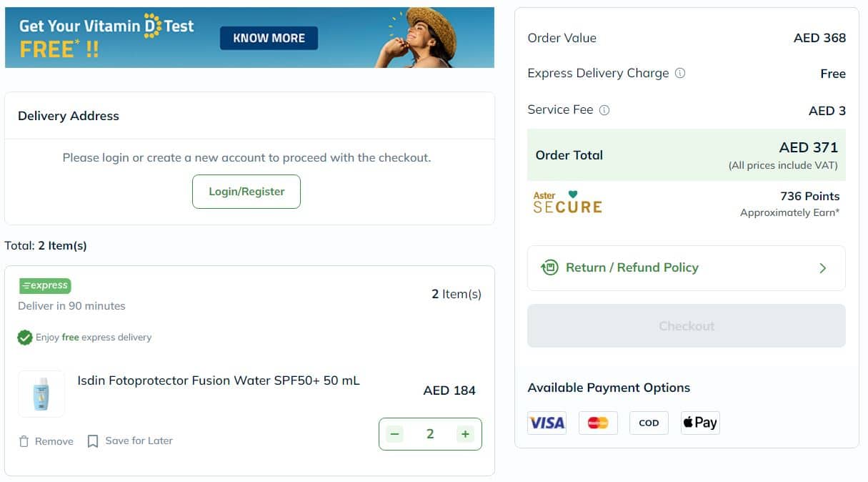
Task: Increase quantity with the plus stepper
Action: point(465,433)
